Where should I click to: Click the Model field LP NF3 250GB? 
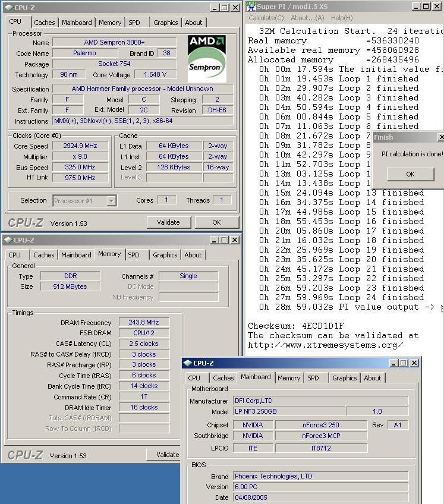[289, 411]
